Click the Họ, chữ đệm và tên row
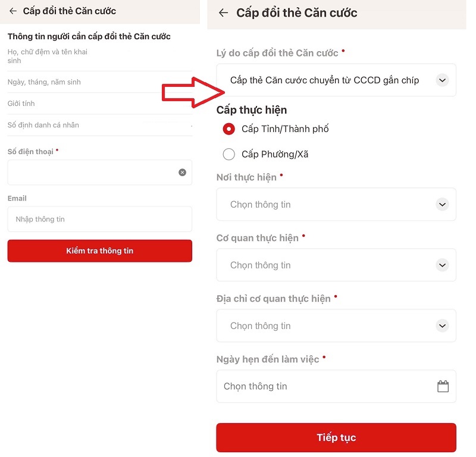This screenshot has width=476, height=457. coord(99,57)
